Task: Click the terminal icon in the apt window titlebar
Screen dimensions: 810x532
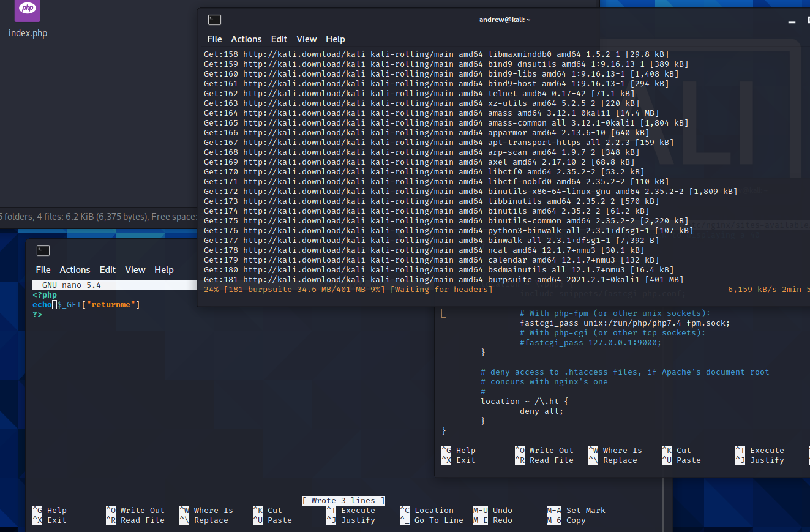Action: pyautogui.click(x=214, y=20)
